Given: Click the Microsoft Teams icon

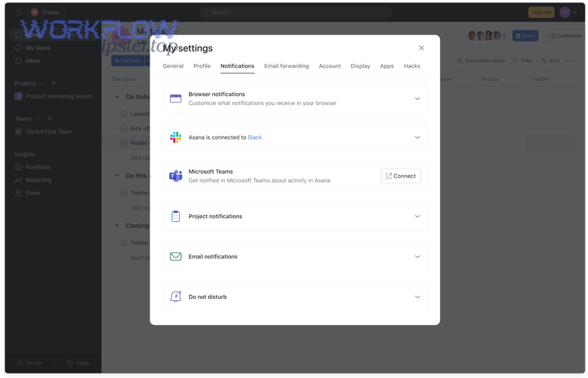Looking at the screenshot, I should (x=175, y=175).
